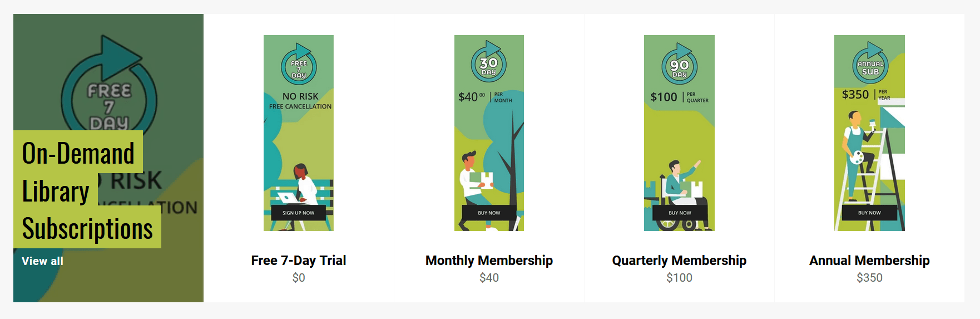
Task: Open the Free 7-Day Trial title
Action: (299, 261)
